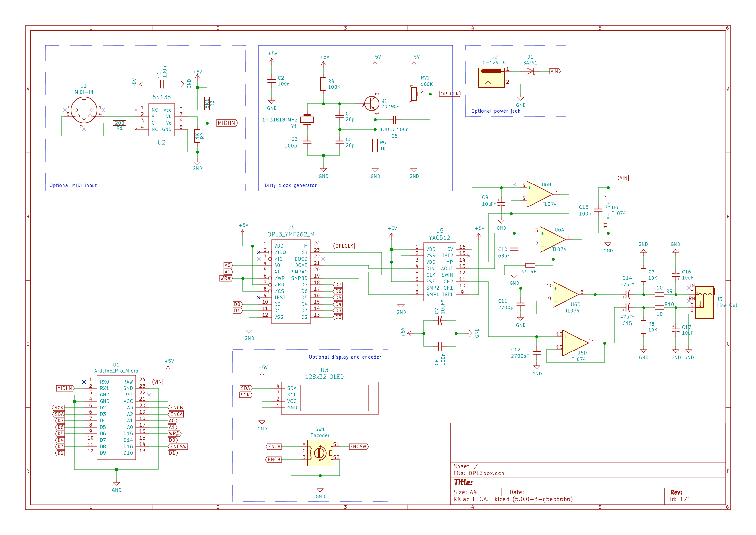Screen dimensions: 756x535
Task: Click the R3 5K1 resistor symbol
Action: (x=207, y=104)
